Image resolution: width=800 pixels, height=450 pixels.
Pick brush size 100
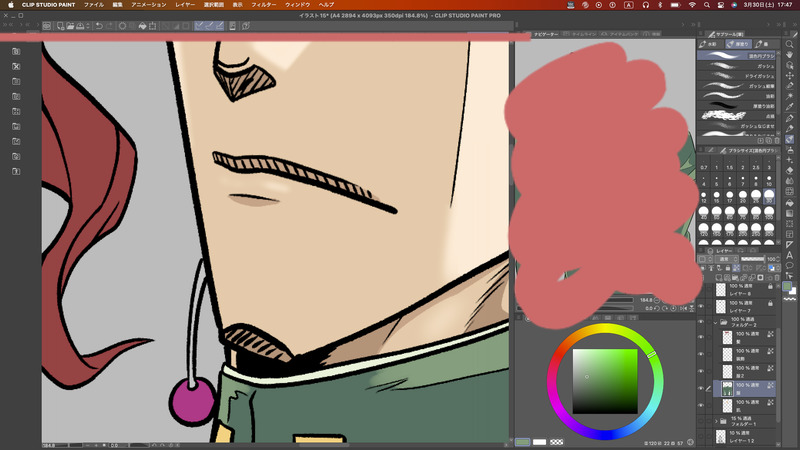(769, 212)
